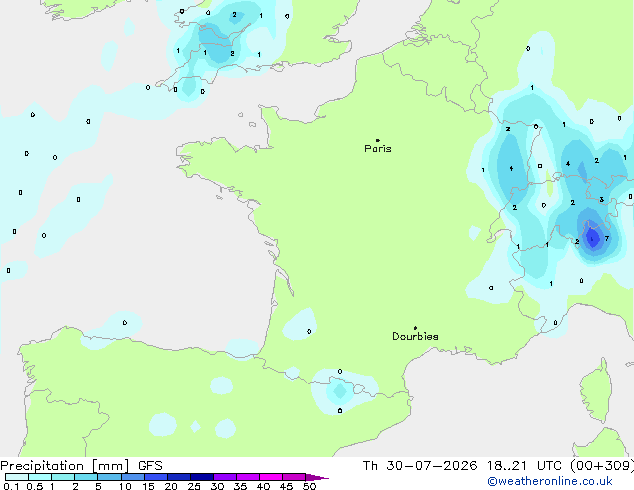Click the legend label '20'

click(x=171, y=486)
